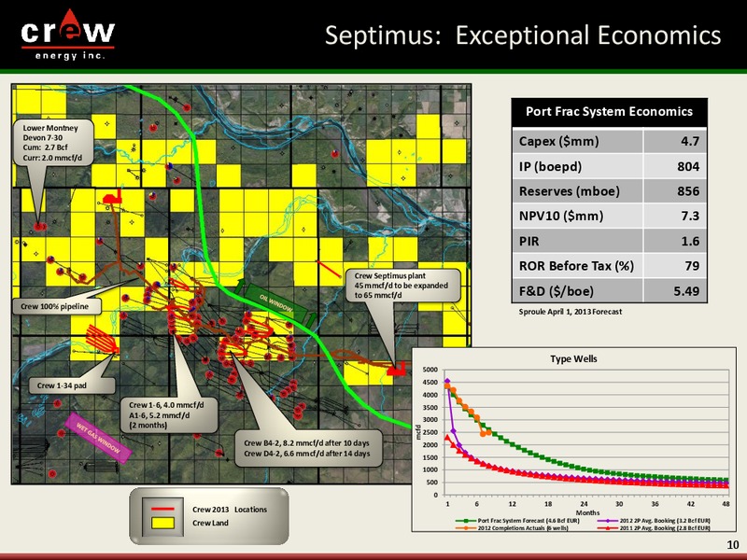Select the IP (boepd) row label

pyautogui.click(x=550, y=167)
